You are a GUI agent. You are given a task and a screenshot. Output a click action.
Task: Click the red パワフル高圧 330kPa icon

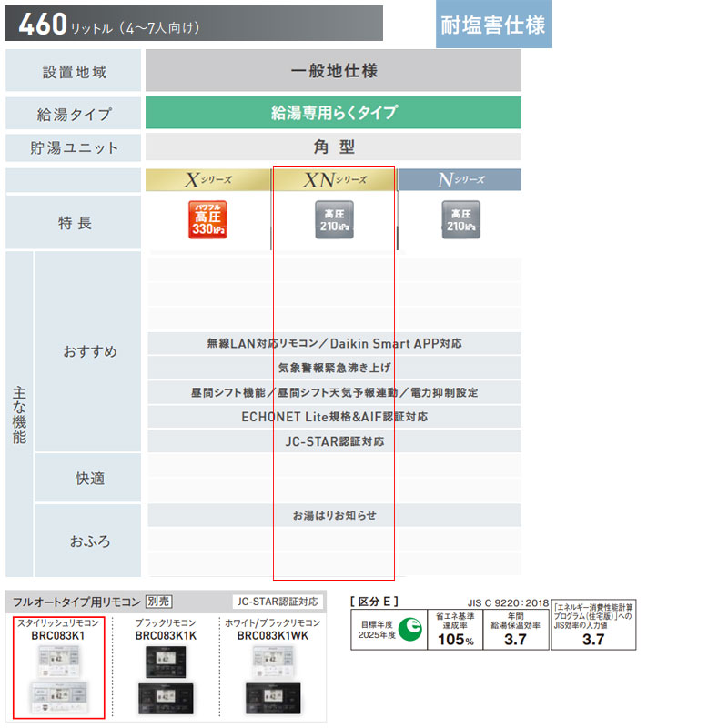pyautogui.click(x=207, y=219)
